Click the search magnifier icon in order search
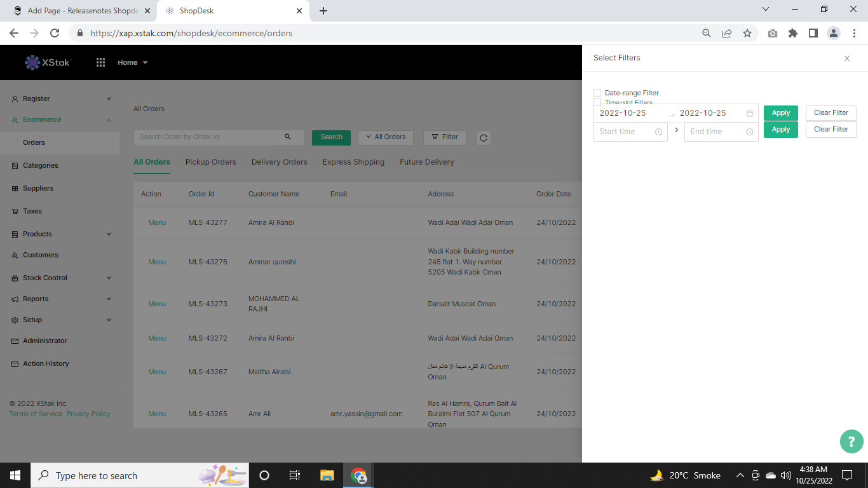The width and height of the screenshot is (868, 488). coord(288,137)
